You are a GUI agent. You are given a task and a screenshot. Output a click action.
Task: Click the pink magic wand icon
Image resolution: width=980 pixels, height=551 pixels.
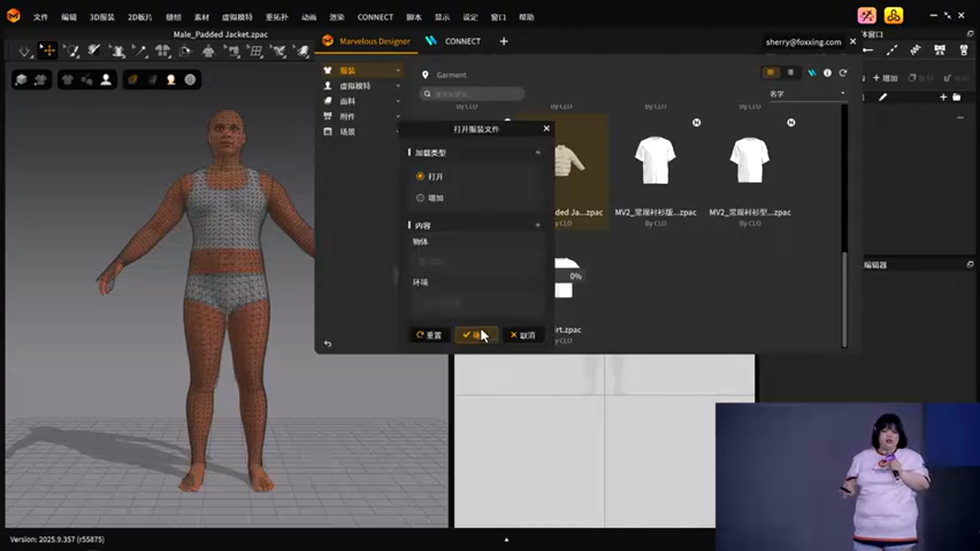coord(867,15)
